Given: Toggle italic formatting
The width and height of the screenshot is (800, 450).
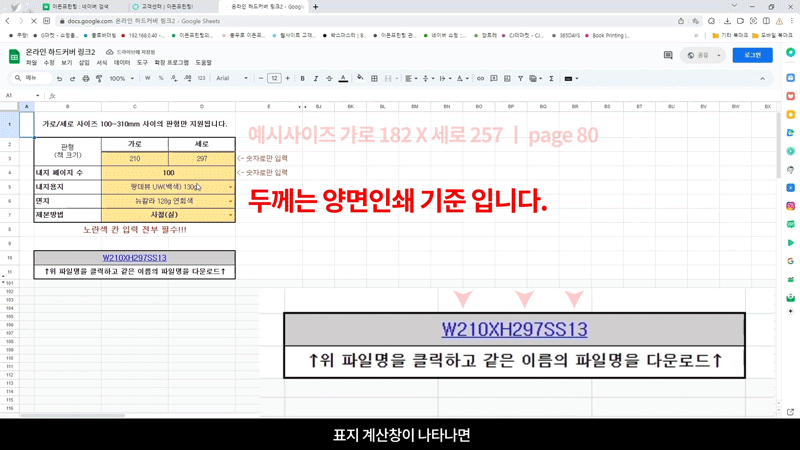Looking at the screenshot, I should 316,79.
